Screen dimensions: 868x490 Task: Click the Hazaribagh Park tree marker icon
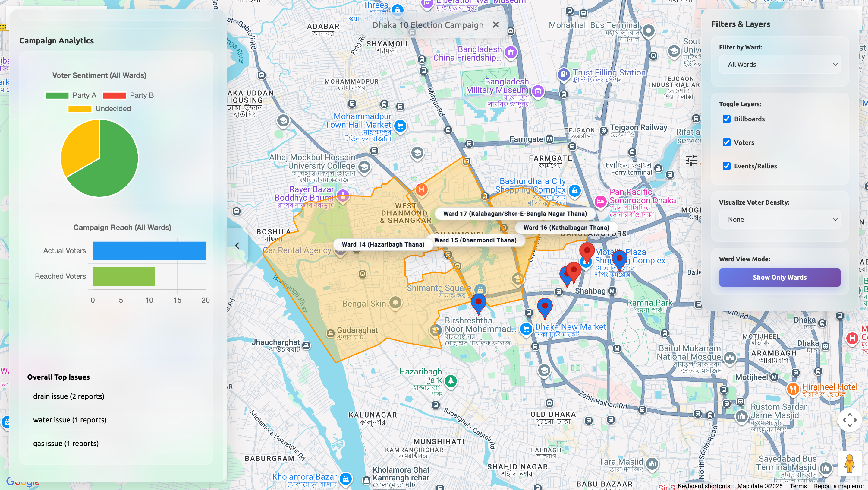[451, 381]
